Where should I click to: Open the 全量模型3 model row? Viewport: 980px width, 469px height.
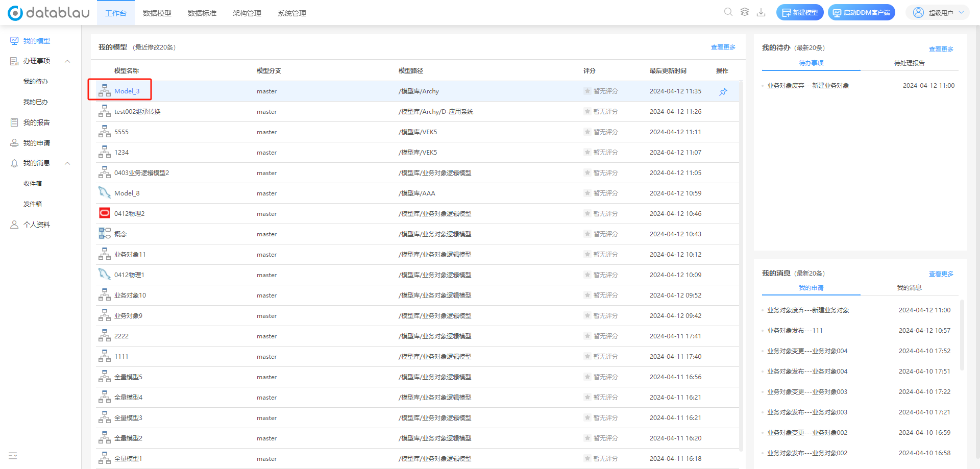click(418, 417)
